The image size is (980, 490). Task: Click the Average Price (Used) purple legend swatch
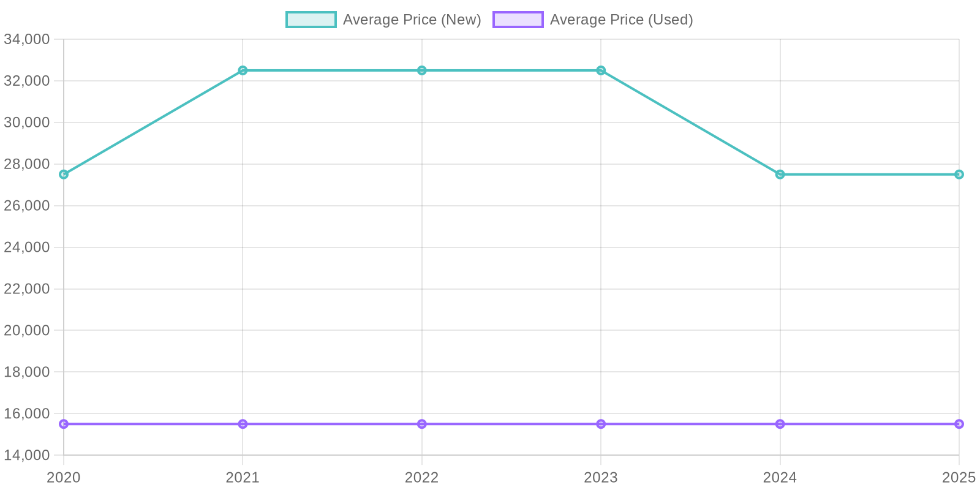(x=518, y=20)
